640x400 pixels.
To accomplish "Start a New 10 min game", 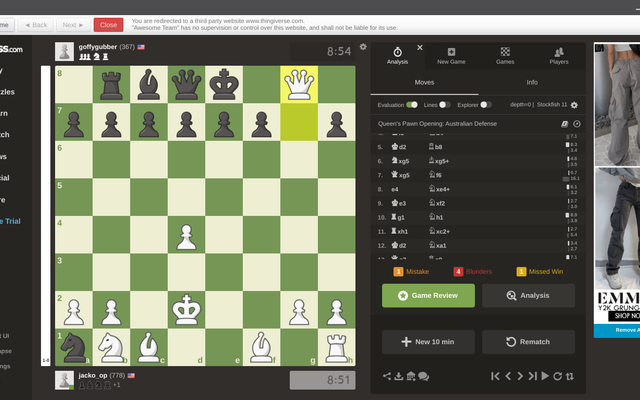I will click(x=428, y=342).
